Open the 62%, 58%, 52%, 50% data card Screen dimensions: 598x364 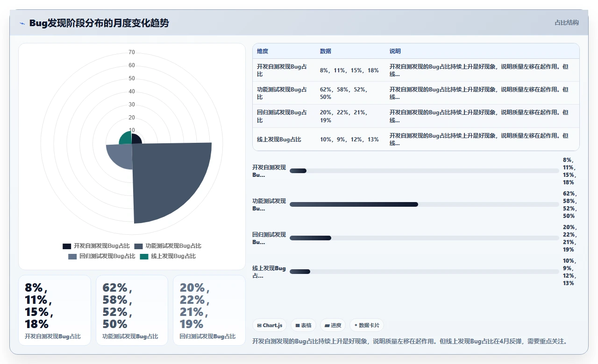tap(132, 310)
